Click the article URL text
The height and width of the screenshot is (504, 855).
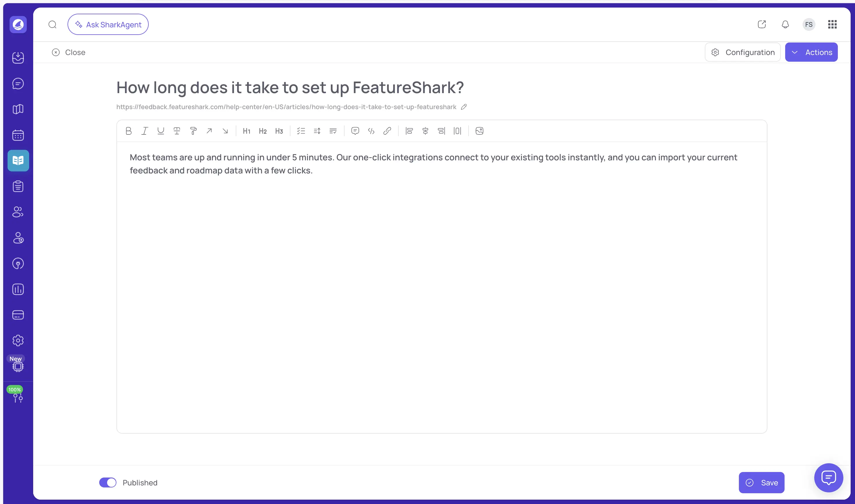(x=286, y=107)
